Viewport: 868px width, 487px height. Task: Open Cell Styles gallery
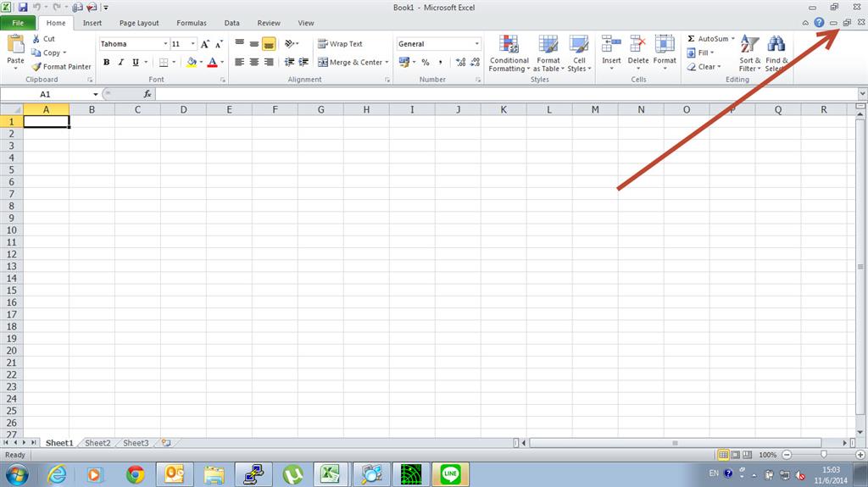[x=579, y=53]
